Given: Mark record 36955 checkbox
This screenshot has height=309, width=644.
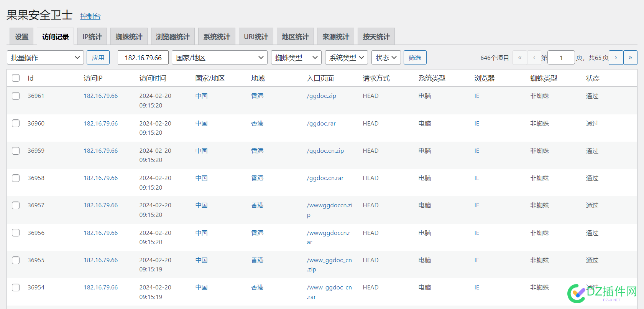Looking at the screenshot, I should tap(16, 260).
